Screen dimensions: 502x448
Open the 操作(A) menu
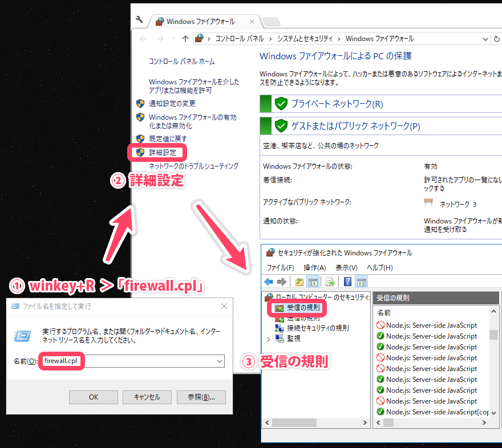[x=315, y=268]
